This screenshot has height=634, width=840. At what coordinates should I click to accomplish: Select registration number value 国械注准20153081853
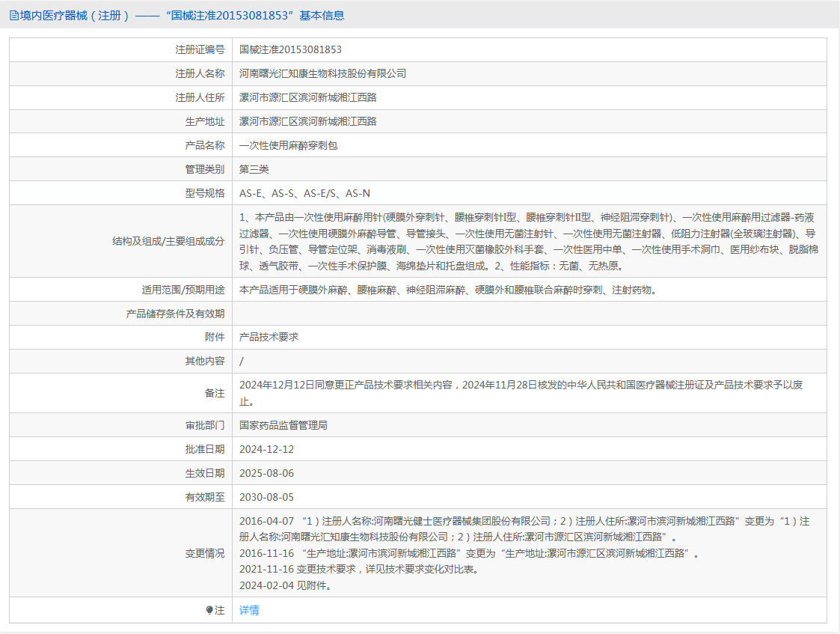pos(290,49)
